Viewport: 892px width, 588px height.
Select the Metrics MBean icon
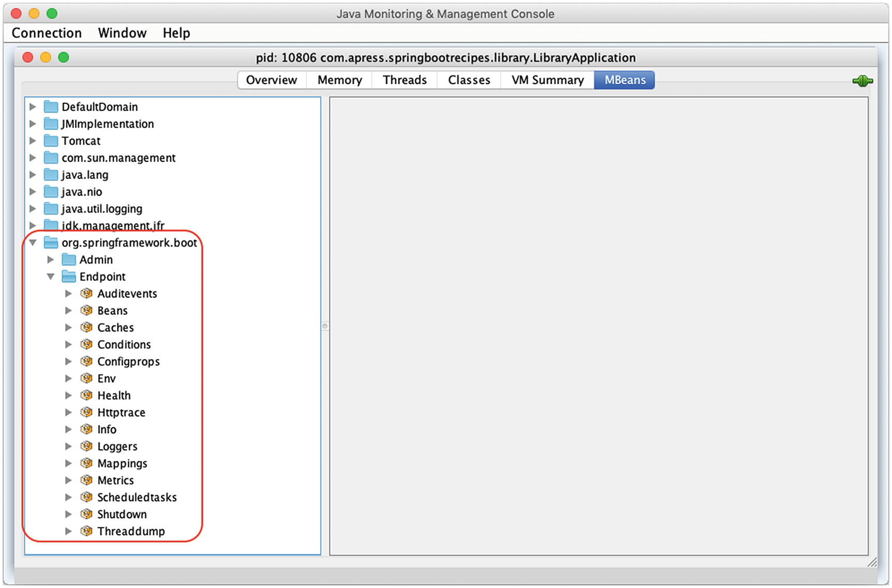point(86,480)
